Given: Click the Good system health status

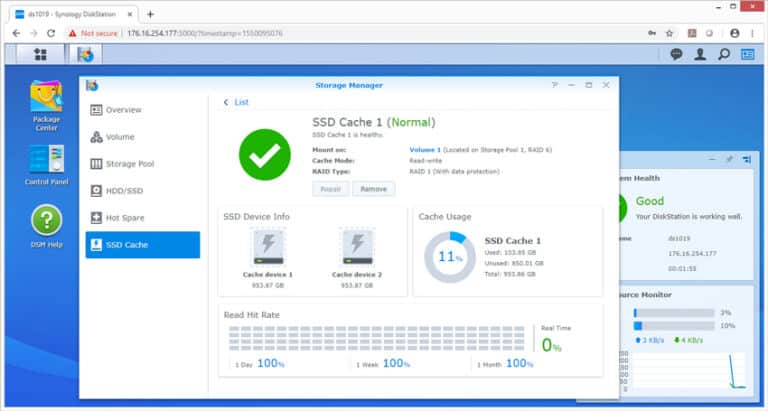Looking at the screenshot, I should pyautogui.click(x=650, y=201).
